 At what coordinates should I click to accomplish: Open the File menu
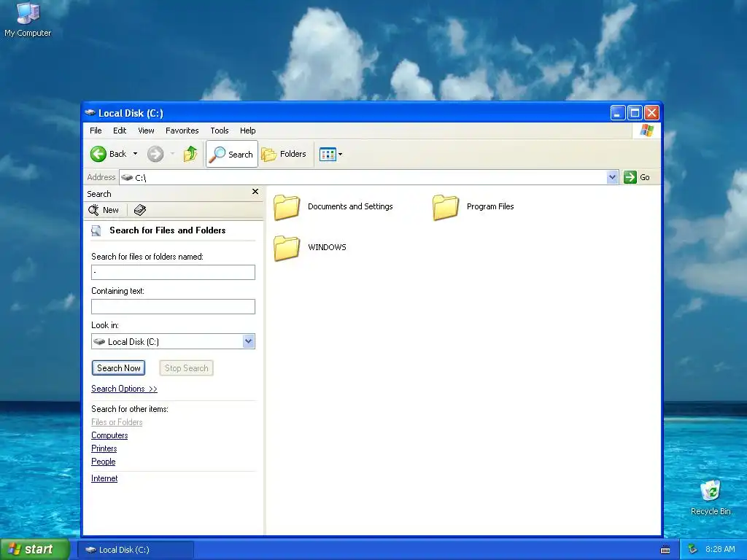[x=96, y=131]
